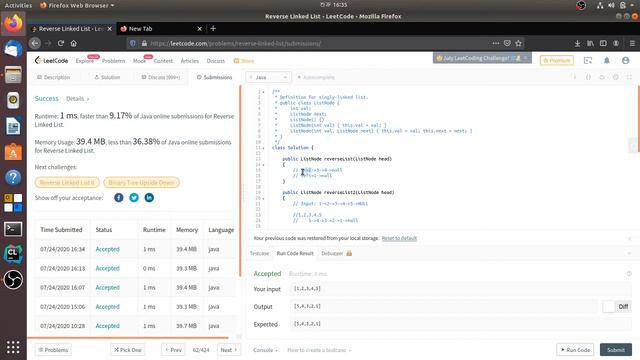Click the Premium button

tap(557, 60)
